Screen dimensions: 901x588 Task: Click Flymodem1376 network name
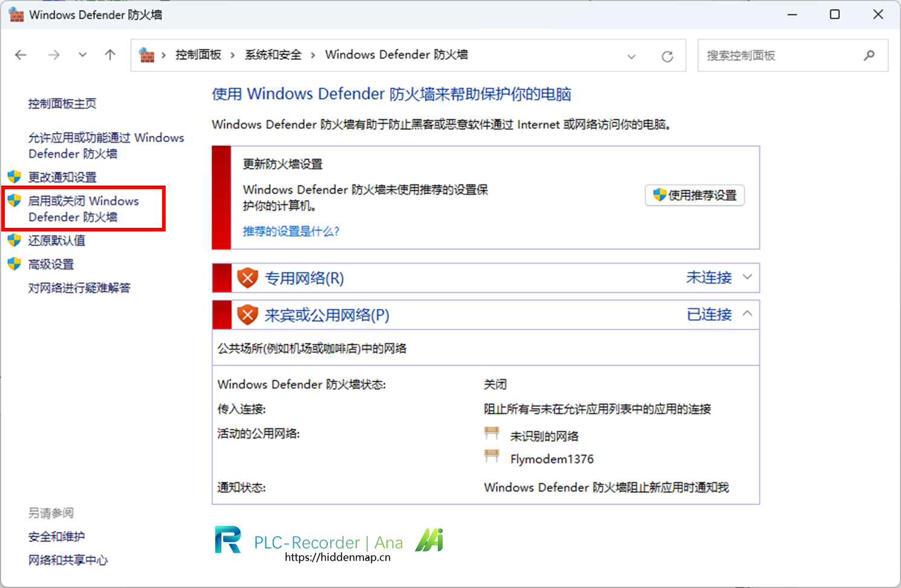(552, 459)
